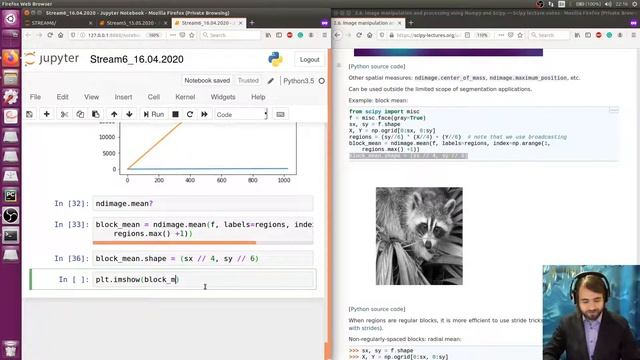The width and height of the screenshot is (640, 360).
Task: Copy the selected cells in Jupyter toolbar
Action: [80, 114]
